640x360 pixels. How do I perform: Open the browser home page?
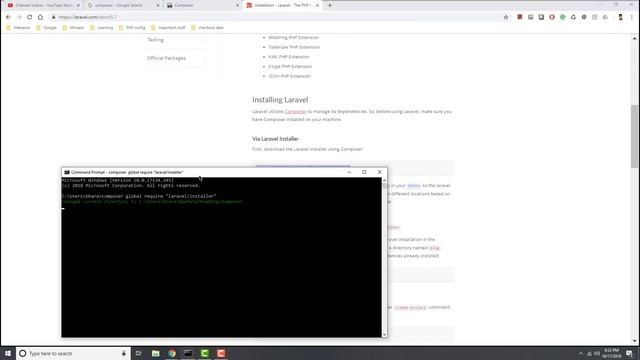40,17
